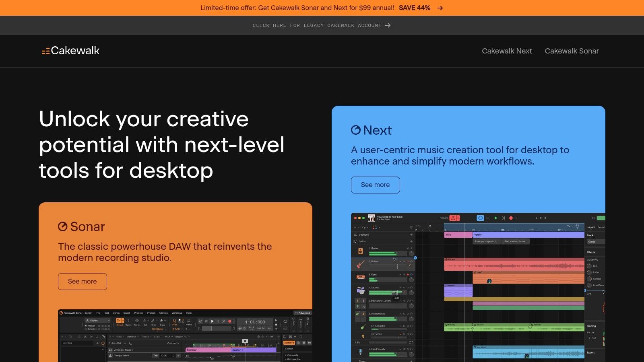
Task: Click the TAP tempo button
Action: pos(155,356)
